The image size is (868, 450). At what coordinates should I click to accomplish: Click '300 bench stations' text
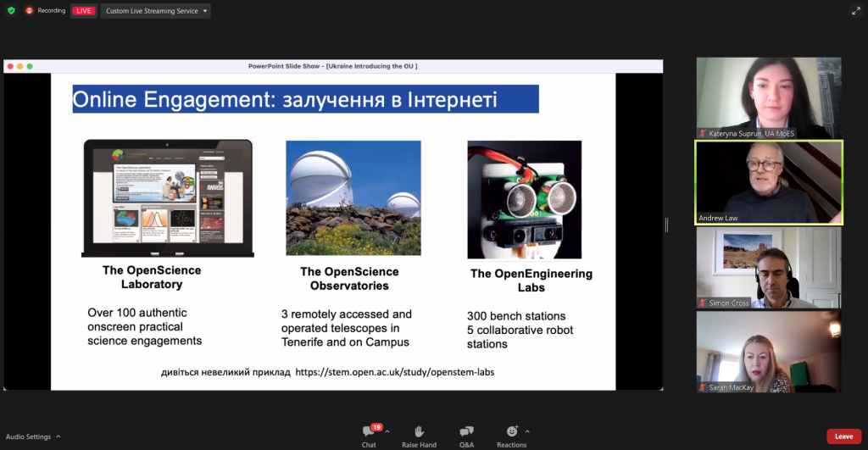[516, 316]
